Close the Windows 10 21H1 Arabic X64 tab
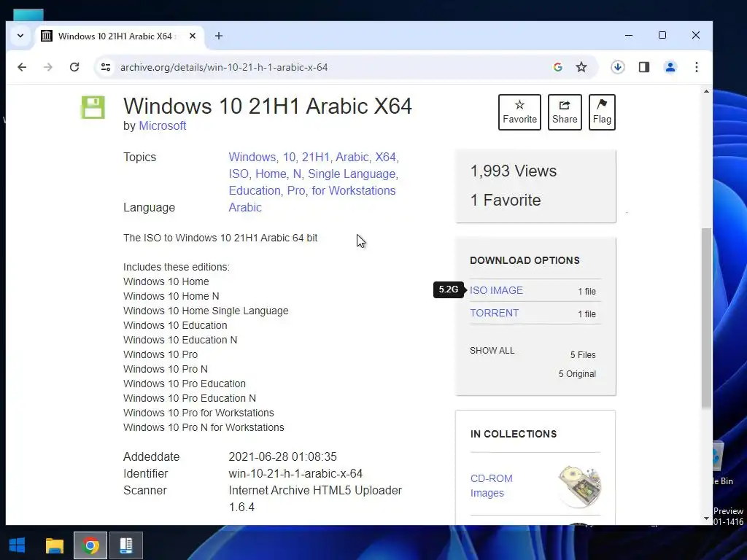 [x=193, y=36]
